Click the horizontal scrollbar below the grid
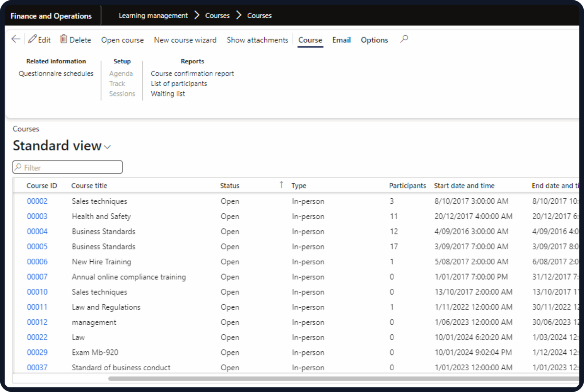Image resolution: width=584 pixels, height=392 pixels. coord(343,379)
